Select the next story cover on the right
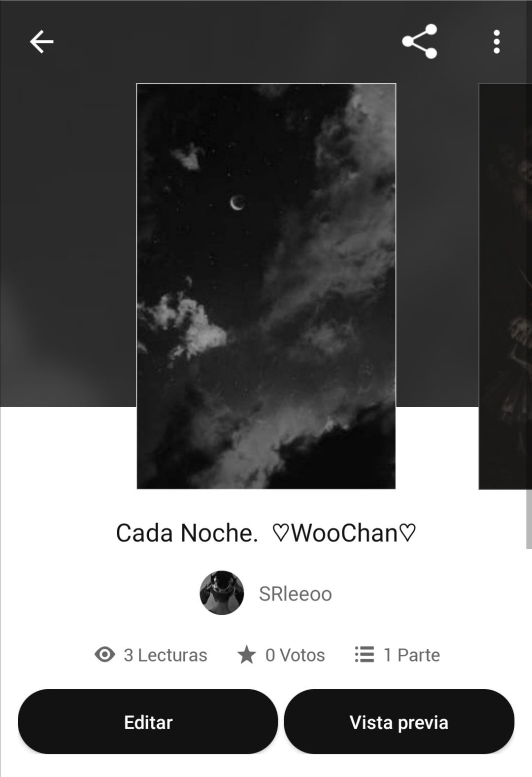Viewport: 532px width, 777px height. tap(505, 286)
